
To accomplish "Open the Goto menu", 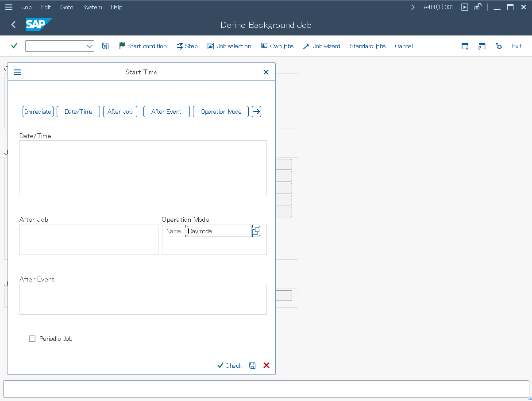I will pyautogui.click(x=67, y=7).
